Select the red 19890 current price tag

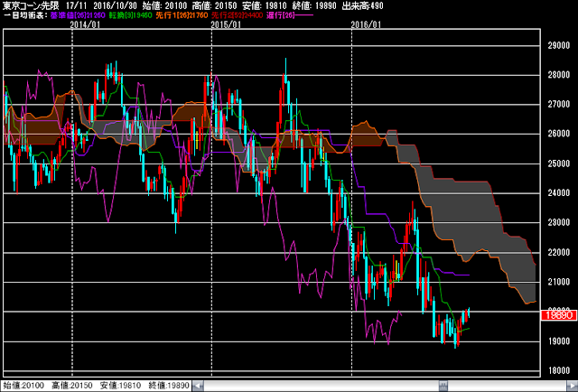pos(558,315)
